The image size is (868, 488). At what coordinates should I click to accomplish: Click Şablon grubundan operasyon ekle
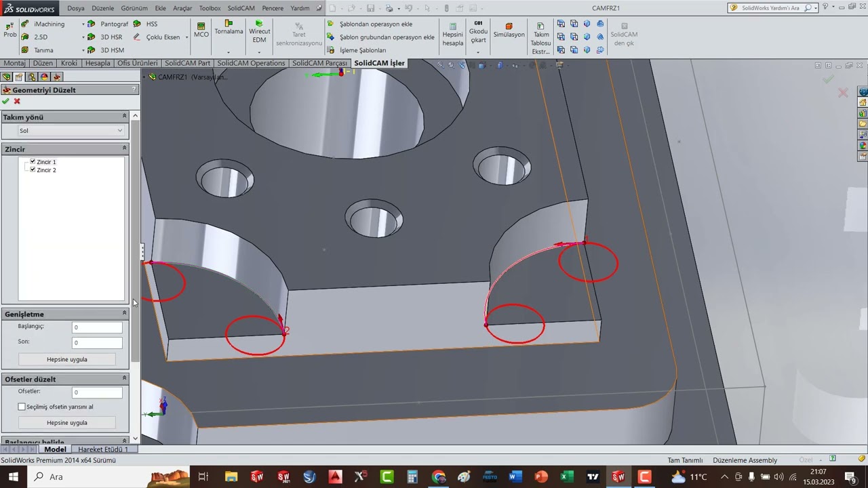[x=380, y=37]
